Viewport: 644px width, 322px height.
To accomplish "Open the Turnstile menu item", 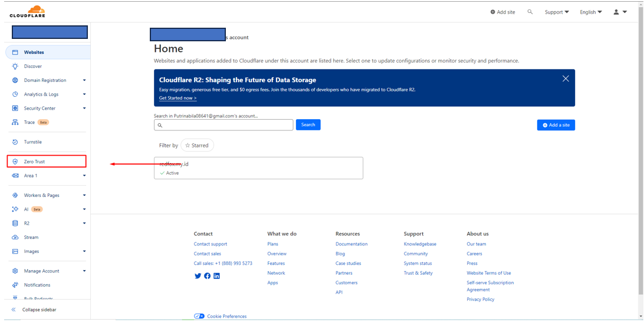I will pyautogui.click(x=47, y=142).
